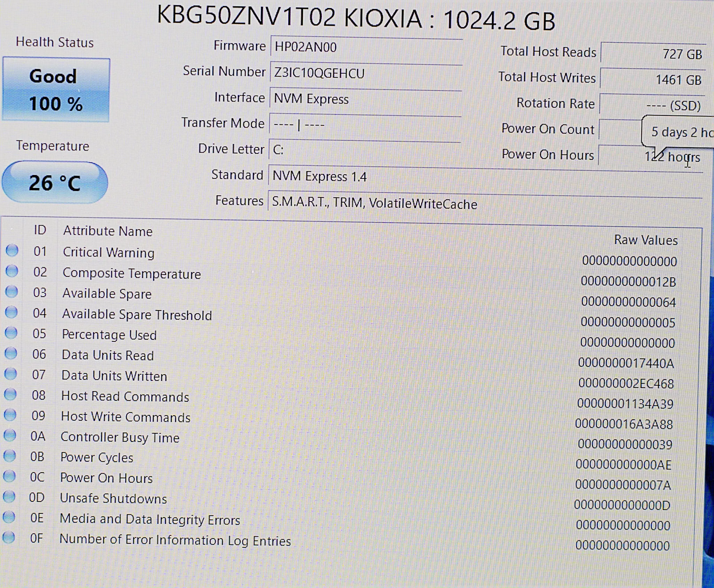Click status icon for Controller Busy Time row
714x588 pixels.
(10, 435)
